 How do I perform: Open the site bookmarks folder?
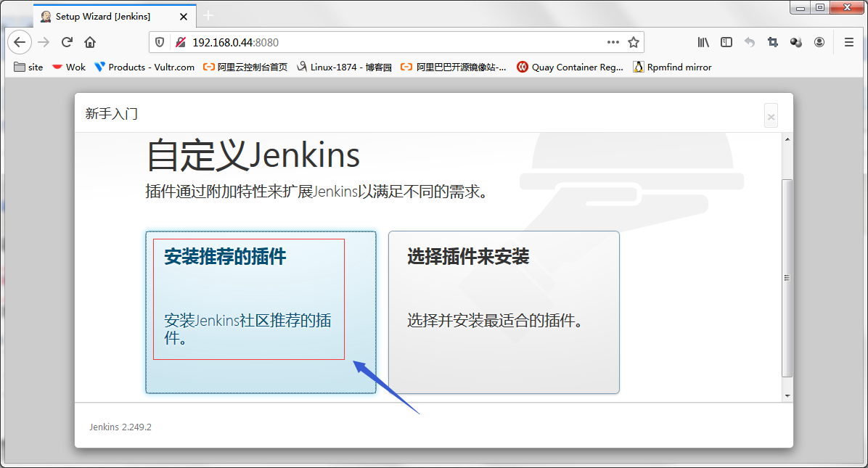28,67
